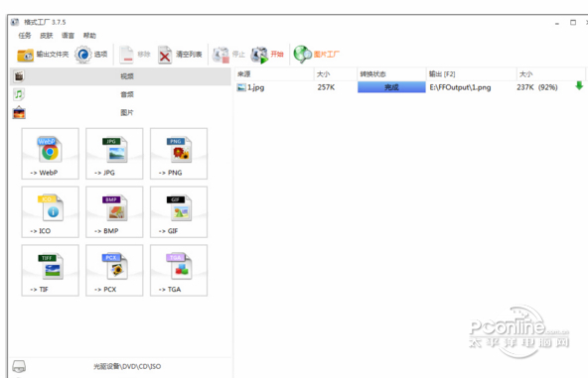588x378 pixels.
Task: Choose convert to BMP format
Action: pos(114,212)
